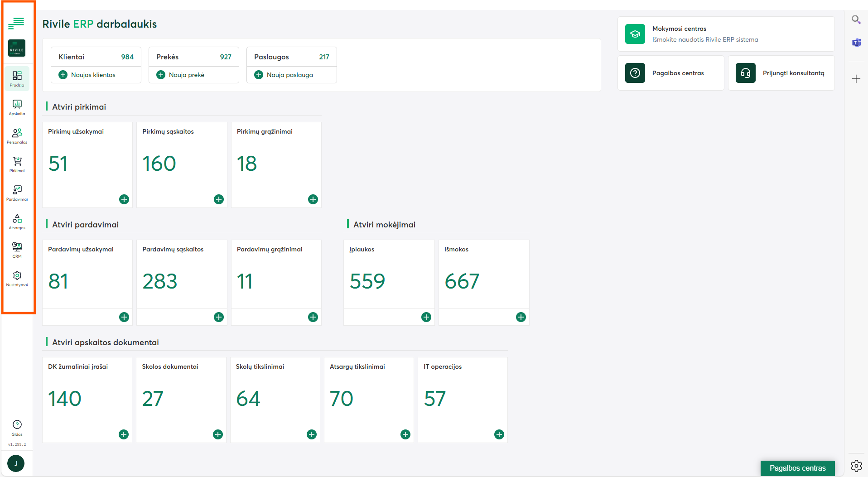Add new item via Nauja prekė
868x477 pixels.
pyautogui.click(x=186, y=75)
